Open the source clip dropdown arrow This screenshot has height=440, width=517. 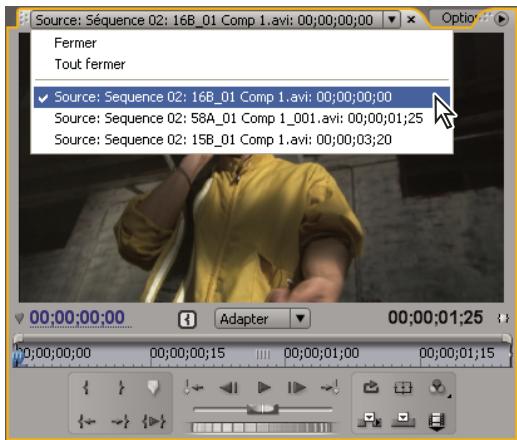[x=392, y=20]
